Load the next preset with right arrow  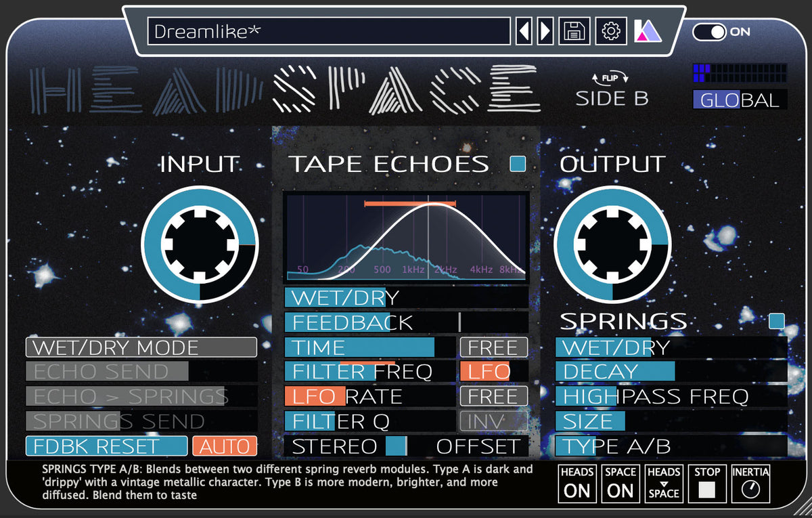point(545,31)
